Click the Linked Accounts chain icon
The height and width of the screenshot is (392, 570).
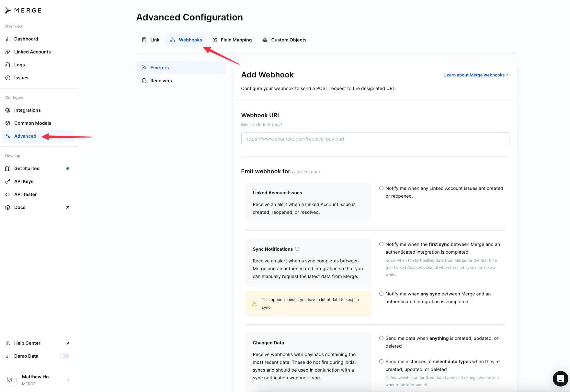point(8,52)
